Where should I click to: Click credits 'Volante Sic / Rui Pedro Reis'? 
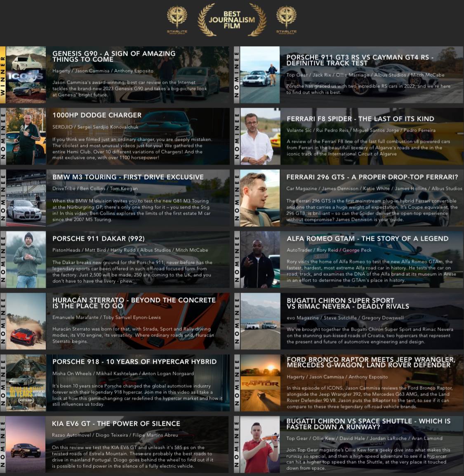click(x=361, y=130)
